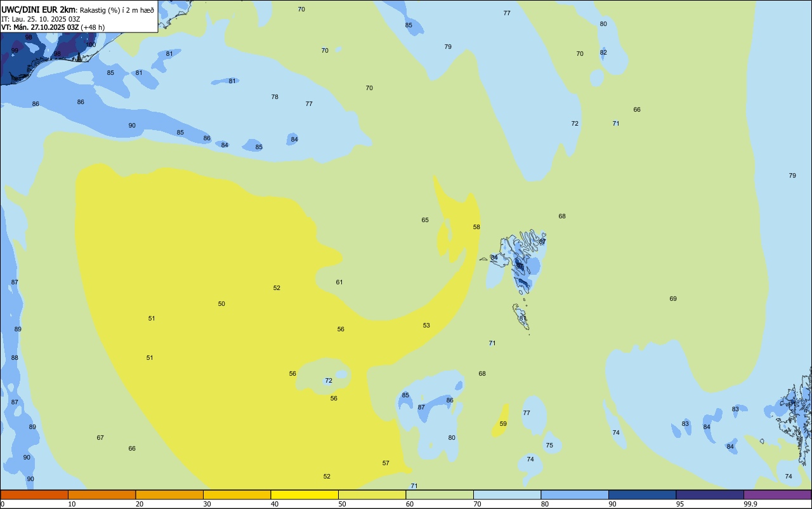Click the '(+48 h)' forecast offset text
The width and height of the screenshot is (812, 509).
pyautogui.click(x=93, y=27)
